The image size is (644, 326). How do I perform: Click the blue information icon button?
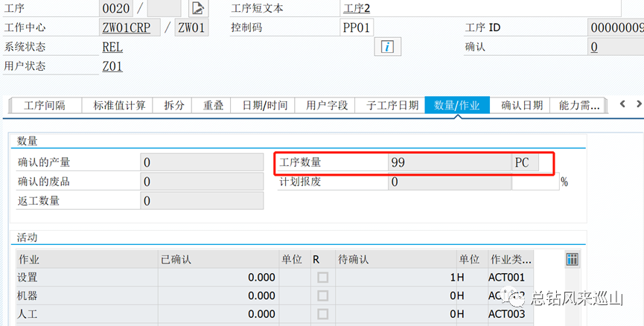387,46
